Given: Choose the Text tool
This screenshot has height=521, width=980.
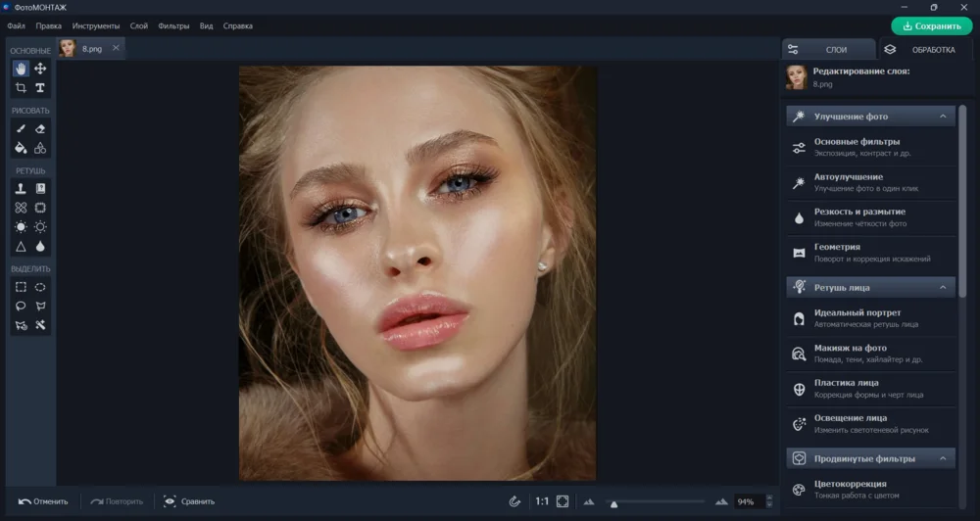Looking at the screenshot, I should click(40, 88).
